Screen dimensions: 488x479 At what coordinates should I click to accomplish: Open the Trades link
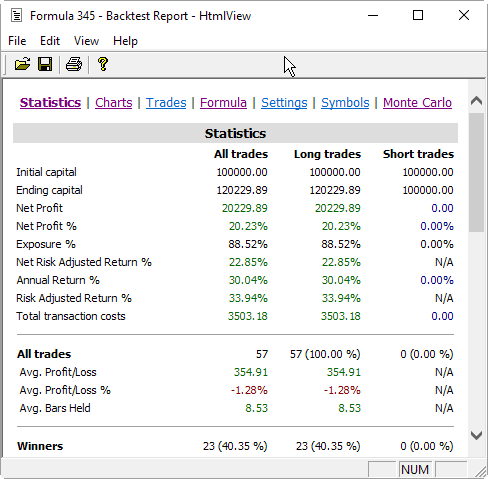pyautogui.click(x=166, y=103)
